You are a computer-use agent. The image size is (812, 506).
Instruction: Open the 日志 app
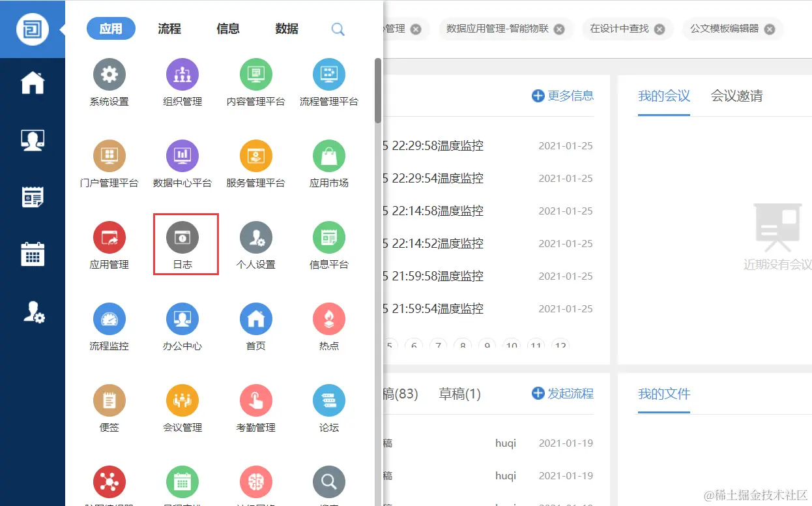point(182,245)
